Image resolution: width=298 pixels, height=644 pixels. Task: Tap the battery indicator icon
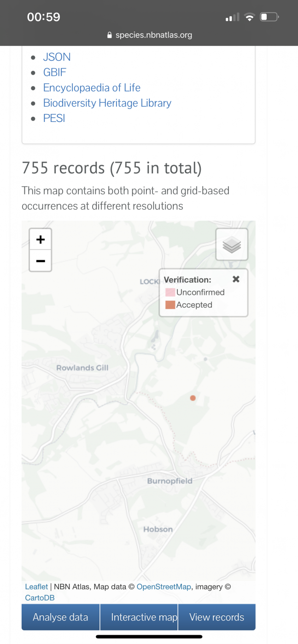pyautogui.click(x=269, y=17)
